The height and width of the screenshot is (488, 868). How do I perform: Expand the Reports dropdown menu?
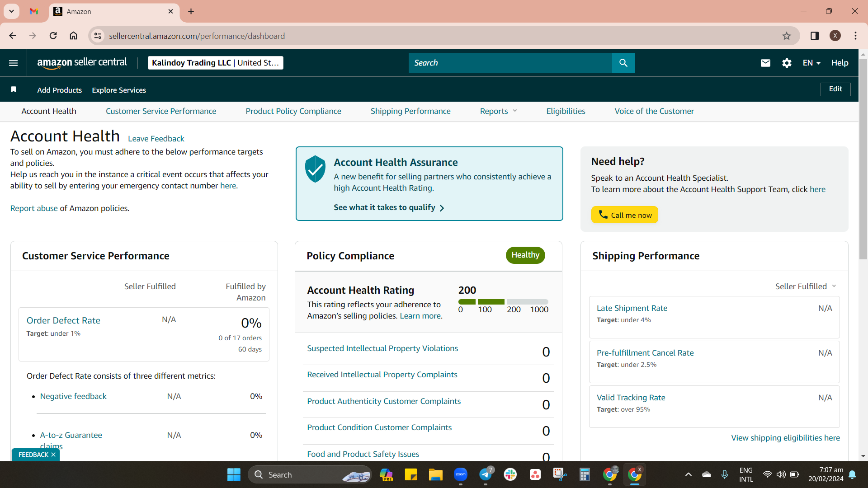(x=498, y=111)
